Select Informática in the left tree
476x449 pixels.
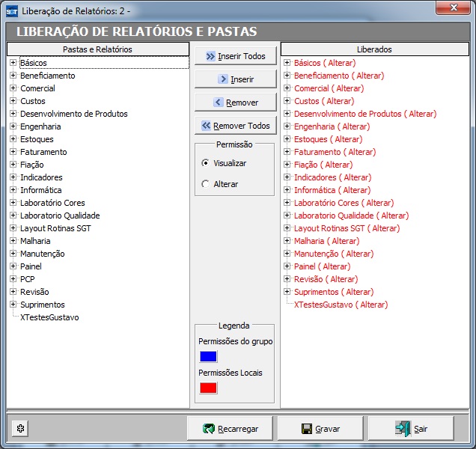click(x=40, y=190)
